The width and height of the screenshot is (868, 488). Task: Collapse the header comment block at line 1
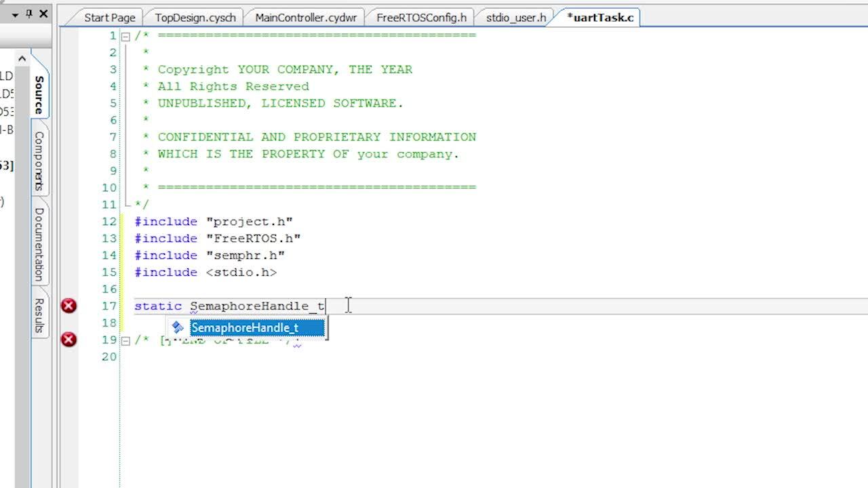coord(125,36)
